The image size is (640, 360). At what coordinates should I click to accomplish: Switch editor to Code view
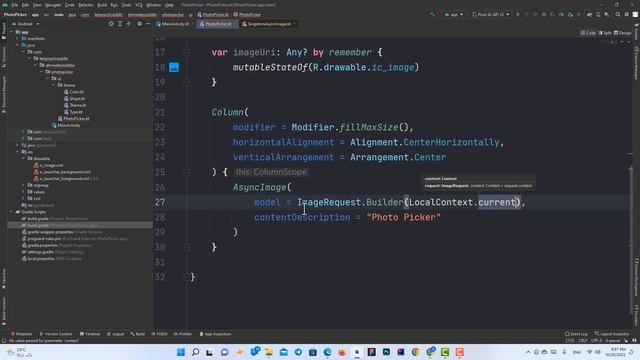(588, 33)
